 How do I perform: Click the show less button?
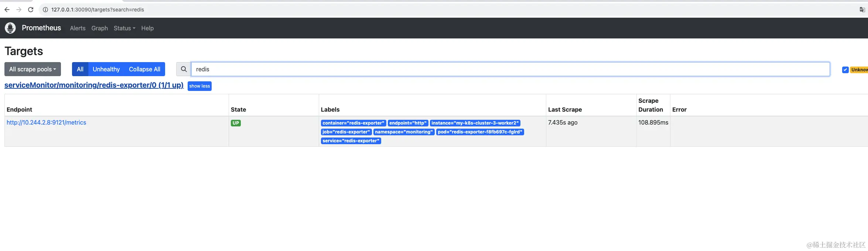199,86
